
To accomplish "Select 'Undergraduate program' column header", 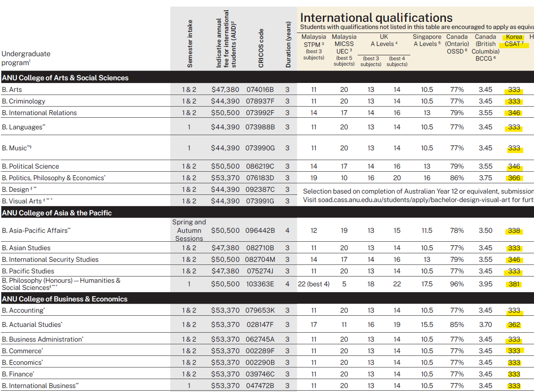I will (x=26, y=58).
